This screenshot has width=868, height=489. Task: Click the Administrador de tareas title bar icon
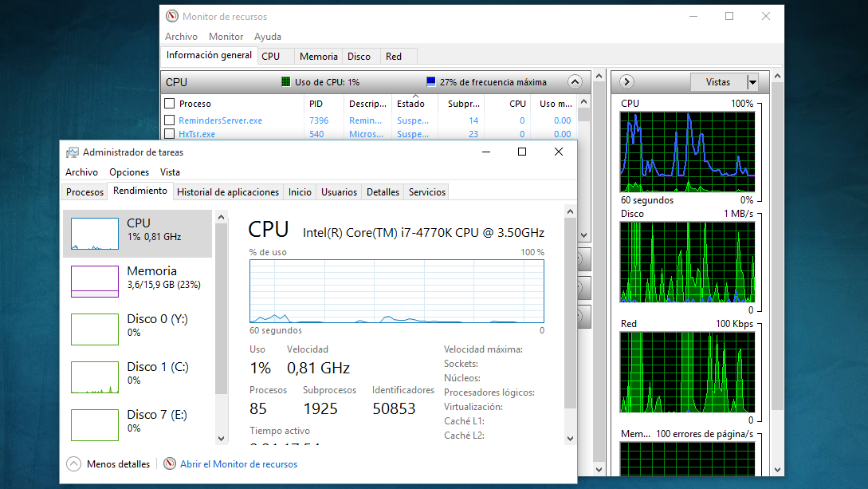(73, 152)
